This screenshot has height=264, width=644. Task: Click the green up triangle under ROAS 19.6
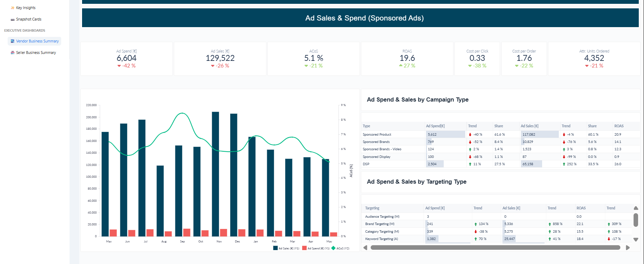pyautogui.click(x=401, y=65)
